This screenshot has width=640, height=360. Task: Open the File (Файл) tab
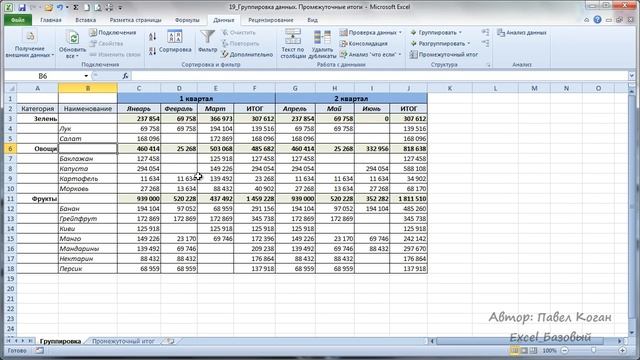coord(18,20)
